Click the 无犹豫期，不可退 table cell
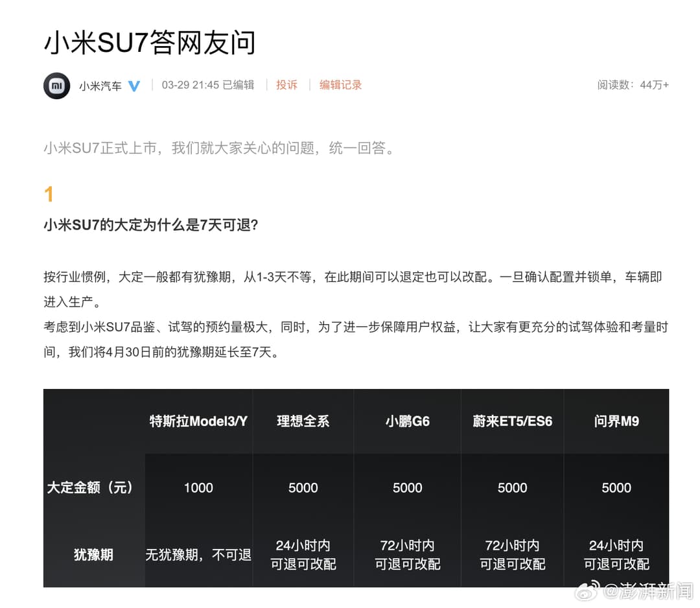The width and height of the screenshot is (700, 608). click(198, 555)
